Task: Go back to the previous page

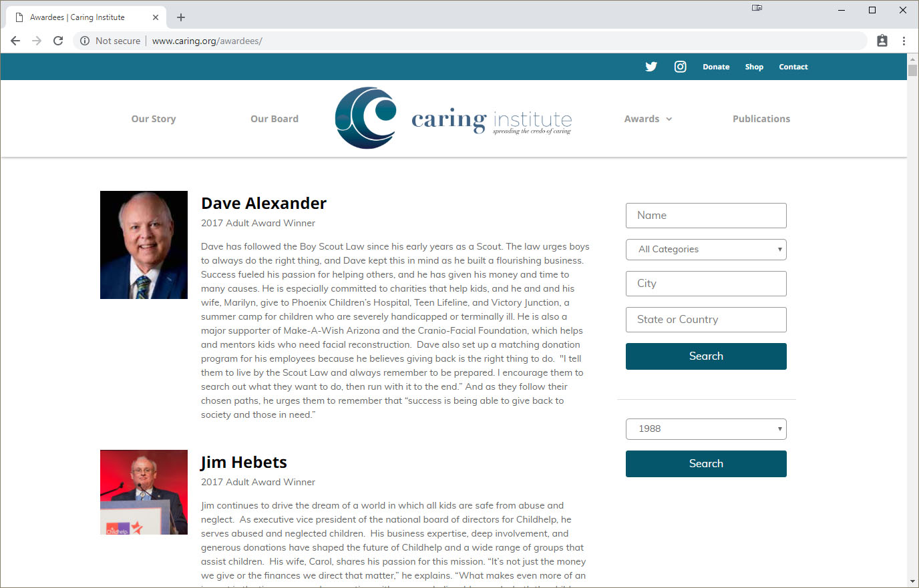Action: pos(15,41)
